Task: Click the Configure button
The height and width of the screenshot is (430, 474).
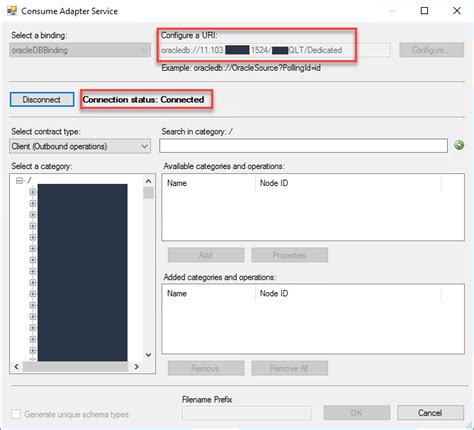Action: 432,50
